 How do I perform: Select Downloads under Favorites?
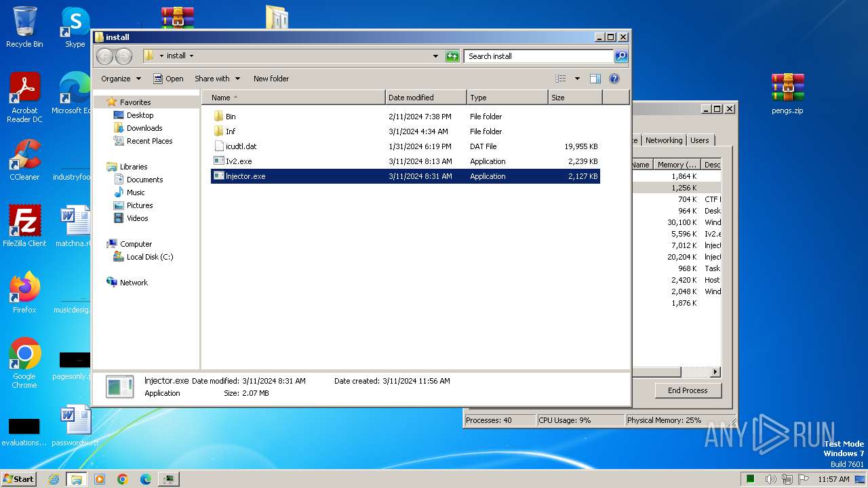click(144, 128)
